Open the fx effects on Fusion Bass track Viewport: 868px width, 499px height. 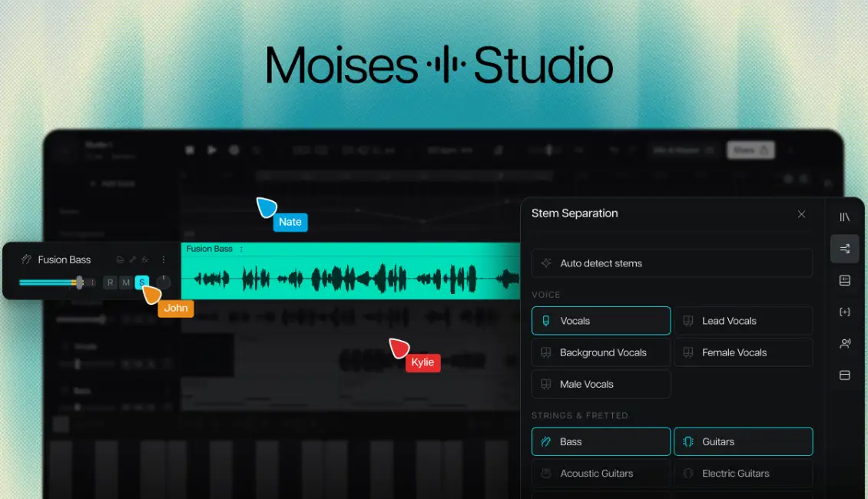144,259
